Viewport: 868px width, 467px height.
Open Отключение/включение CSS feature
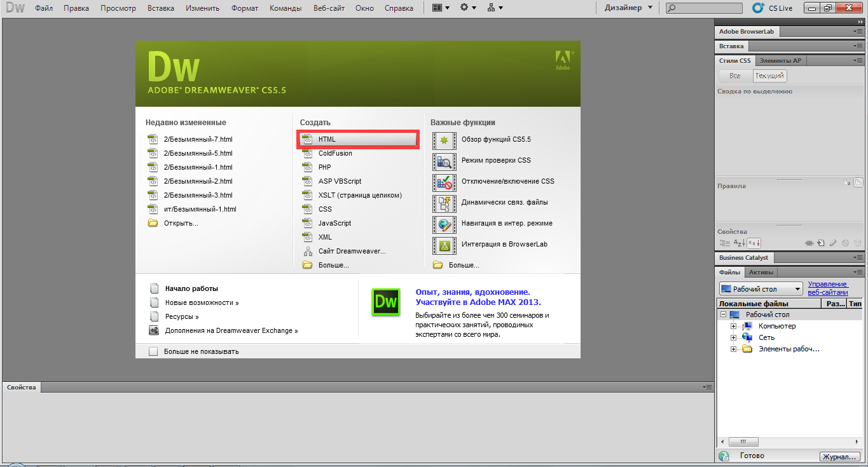click(494, 181)
